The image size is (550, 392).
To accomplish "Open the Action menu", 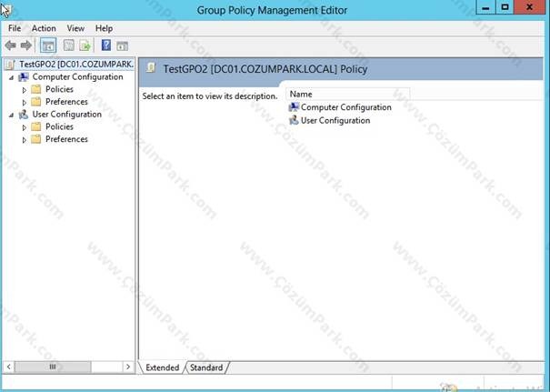I will (x=44, y=28).
